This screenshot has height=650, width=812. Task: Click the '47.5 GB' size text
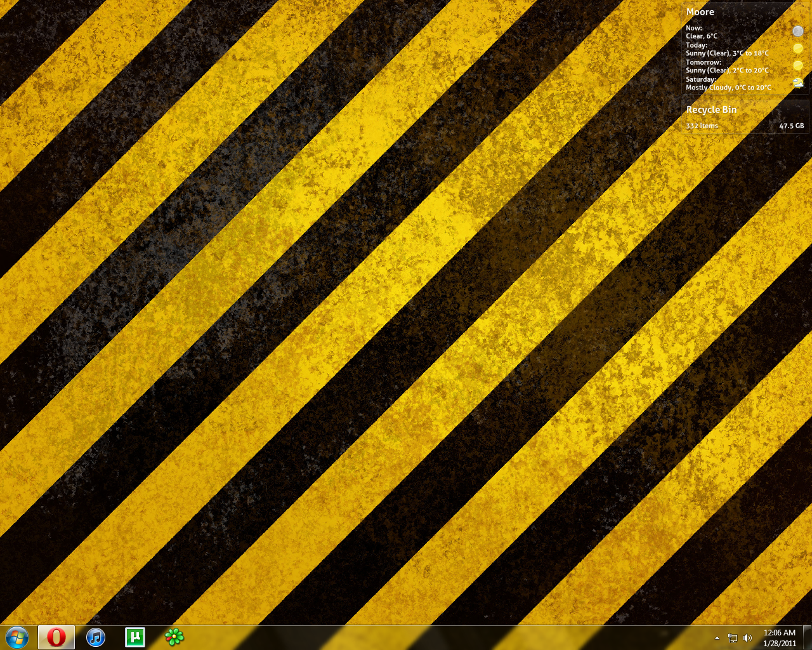coord(791,126)
